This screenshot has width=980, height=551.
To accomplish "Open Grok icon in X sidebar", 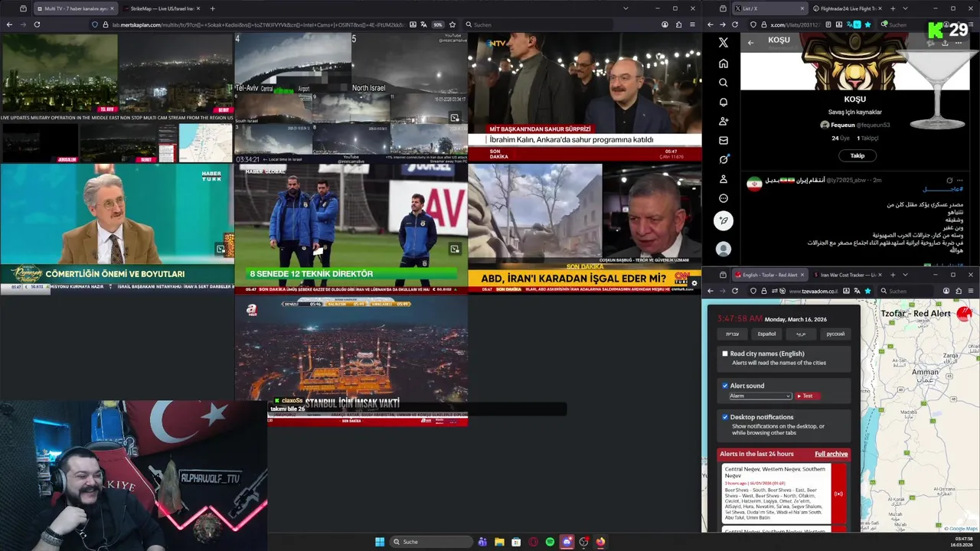I will pyautogui.click(x=723, y=160).
